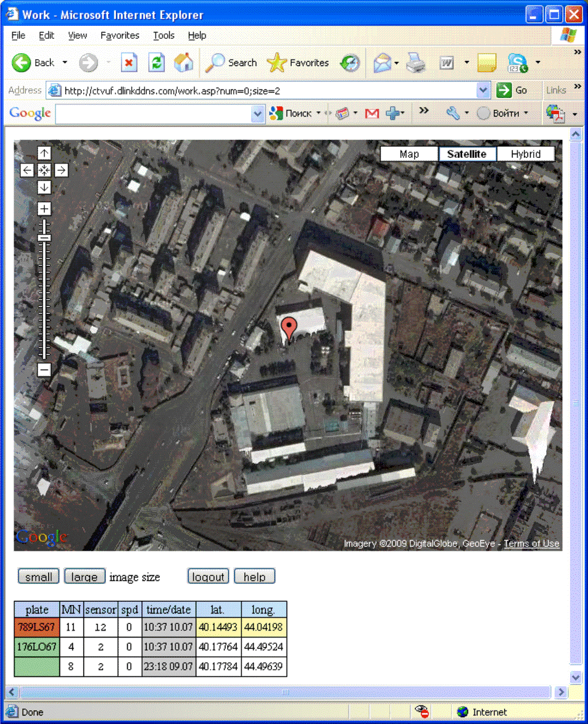Open Back button history dropdown arrow
This screenshot has width=588, height=724.
(65, 62)
